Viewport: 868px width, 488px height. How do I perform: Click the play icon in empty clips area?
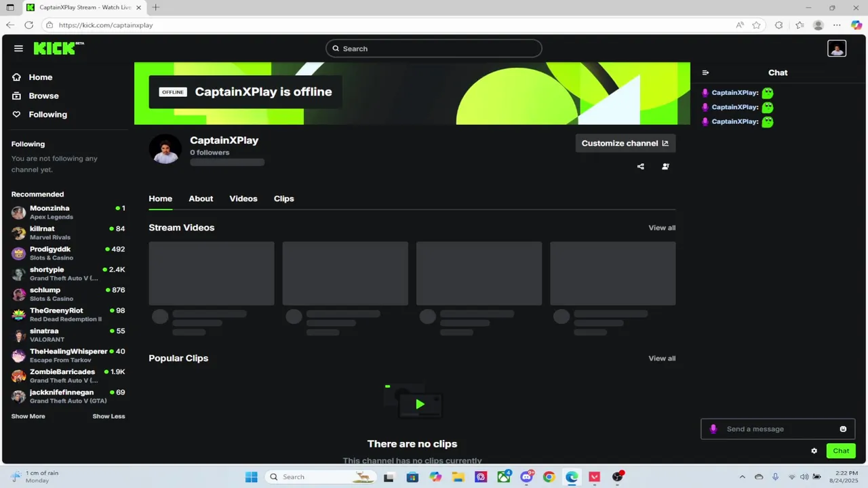pyautogui.click(x=420, y=405)
